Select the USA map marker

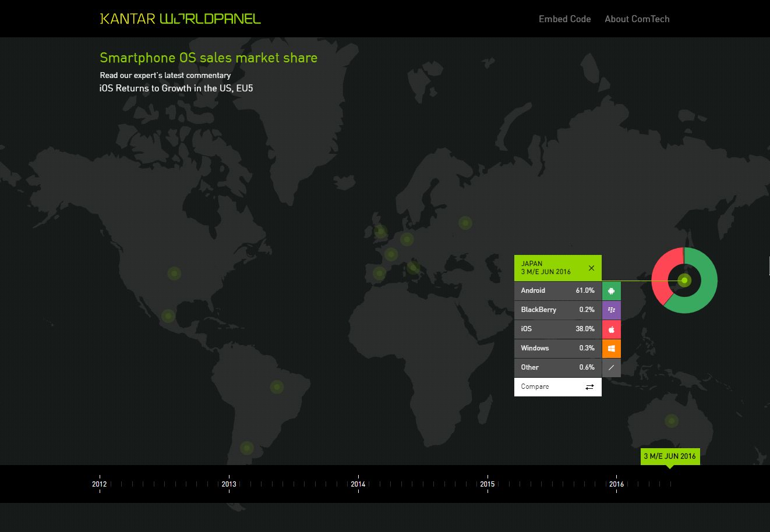point(174,273)
